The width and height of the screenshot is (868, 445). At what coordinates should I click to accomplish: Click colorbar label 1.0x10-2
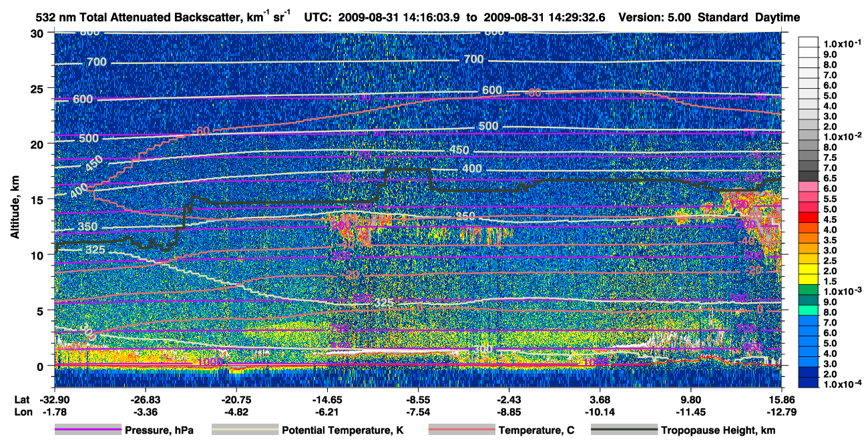(x=842, y=137)
